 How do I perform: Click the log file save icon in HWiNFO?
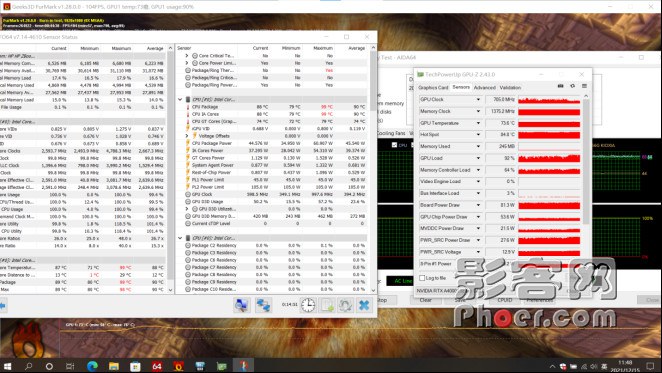point(327,305)
